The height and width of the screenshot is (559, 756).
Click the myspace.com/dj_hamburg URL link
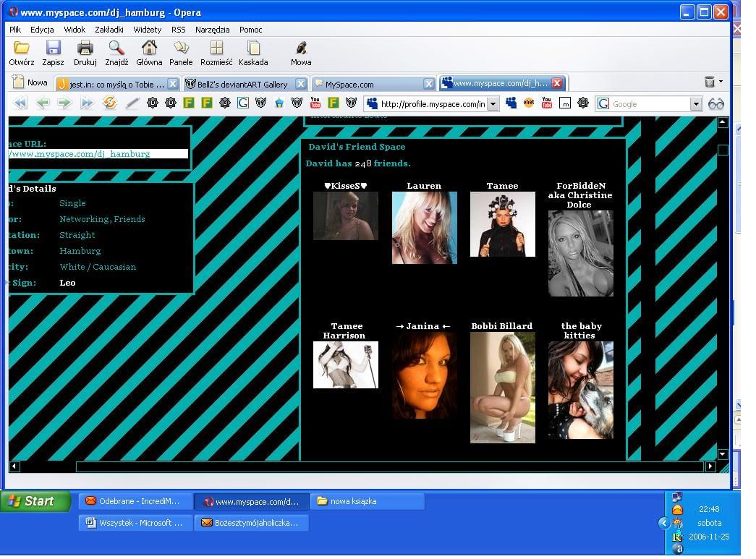[x=80, y=154]
